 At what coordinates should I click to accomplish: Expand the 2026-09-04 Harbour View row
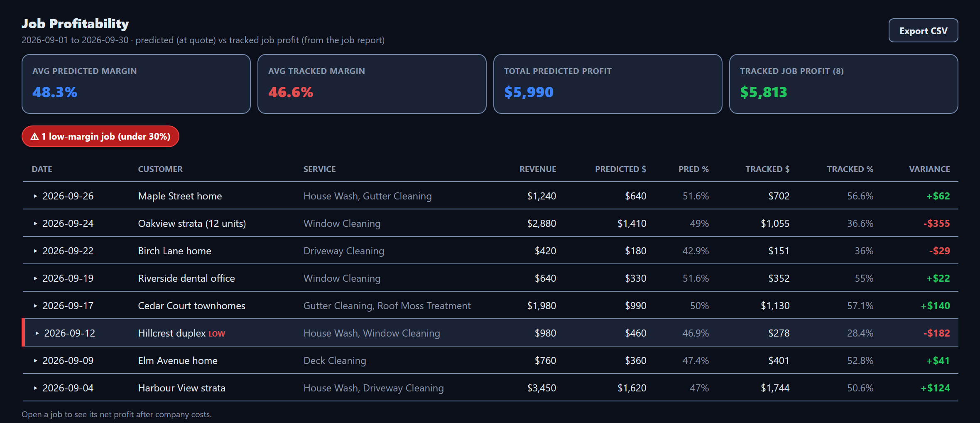coord(36,388)
